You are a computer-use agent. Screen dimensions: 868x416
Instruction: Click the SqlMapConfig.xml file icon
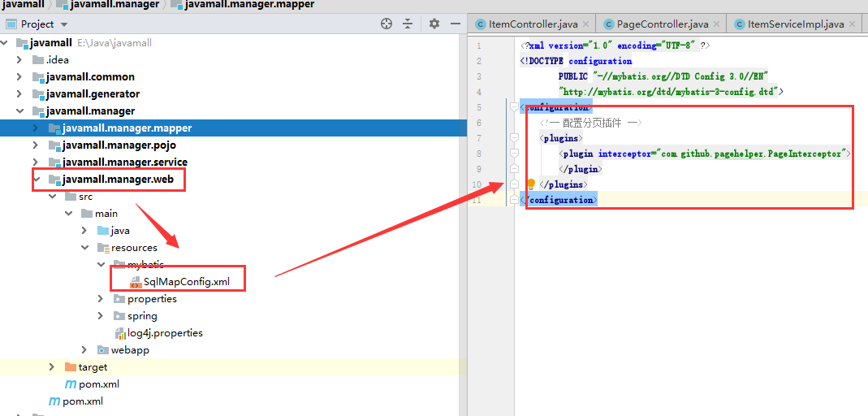pyautogui.click(x=136, y=282)
